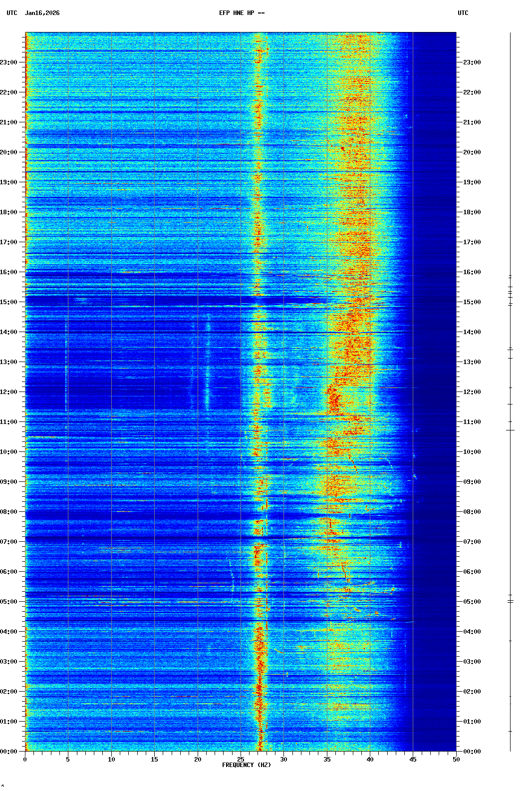
Task: Click the 17:00 label on left time axis
Action: tap(8, 242)
